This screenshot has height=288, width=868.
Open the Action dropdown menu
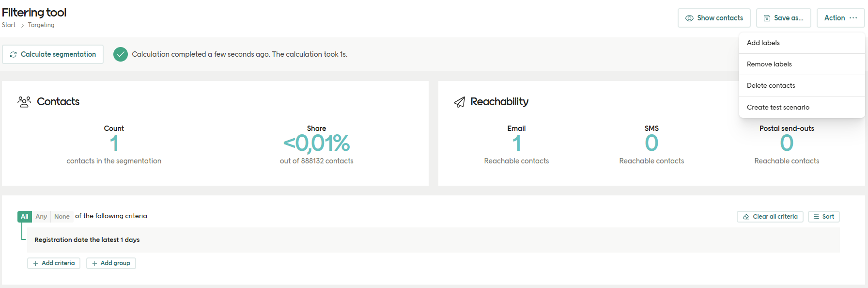[840, 18]
